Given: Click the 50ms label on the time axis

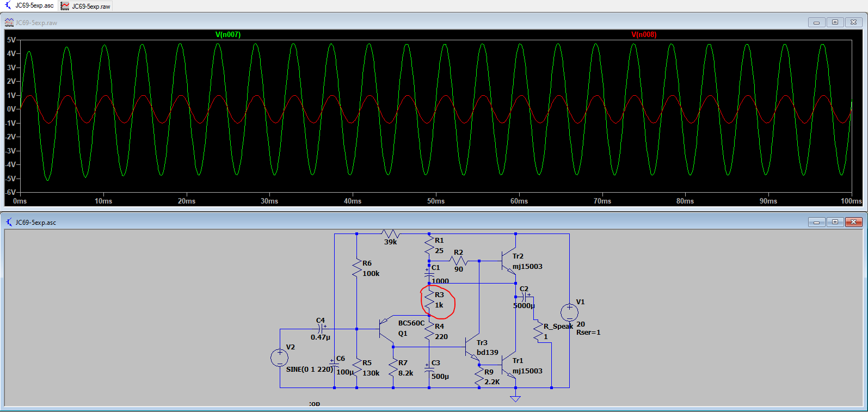Looking at the screenshot, I should click(436, 201).
